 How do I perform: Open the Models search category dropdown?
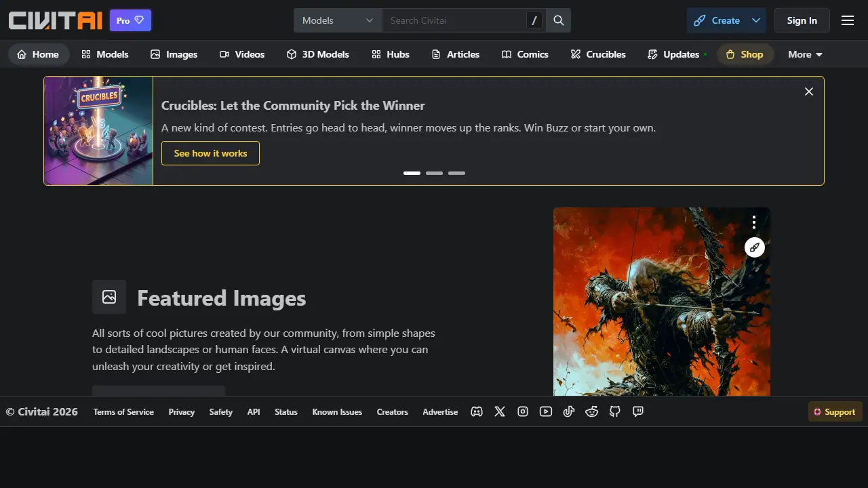click(x=338, y=20)
